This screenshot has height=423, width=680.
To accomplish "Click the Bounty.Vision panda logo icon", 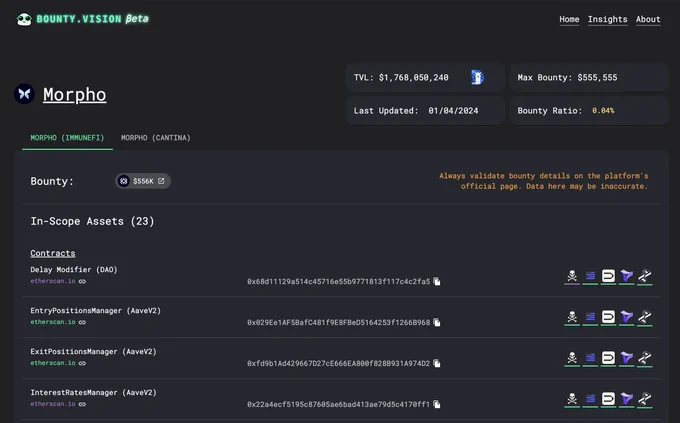I will click(24, 19).
